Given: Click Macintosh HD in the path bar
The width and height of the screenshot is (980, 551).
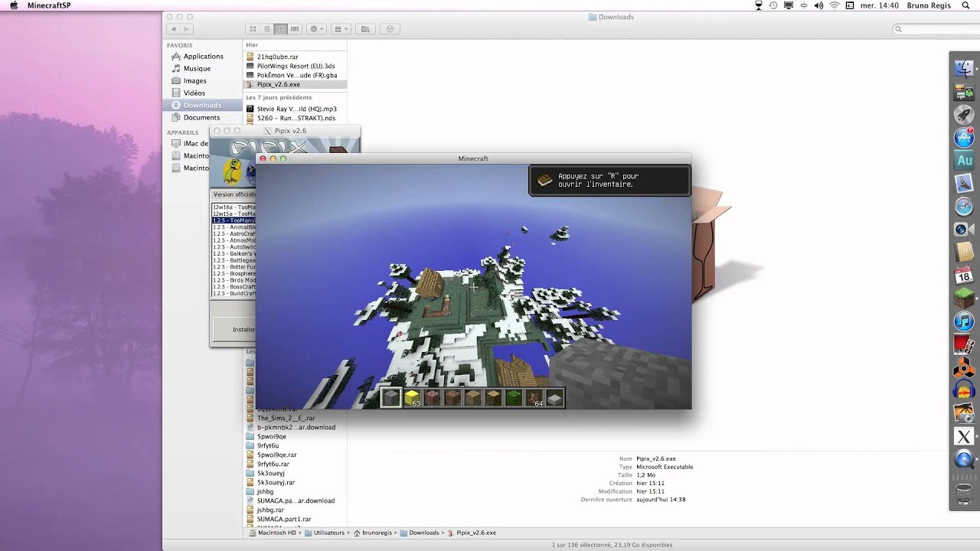Looking at the screenshot, I should tap(273, 533).
